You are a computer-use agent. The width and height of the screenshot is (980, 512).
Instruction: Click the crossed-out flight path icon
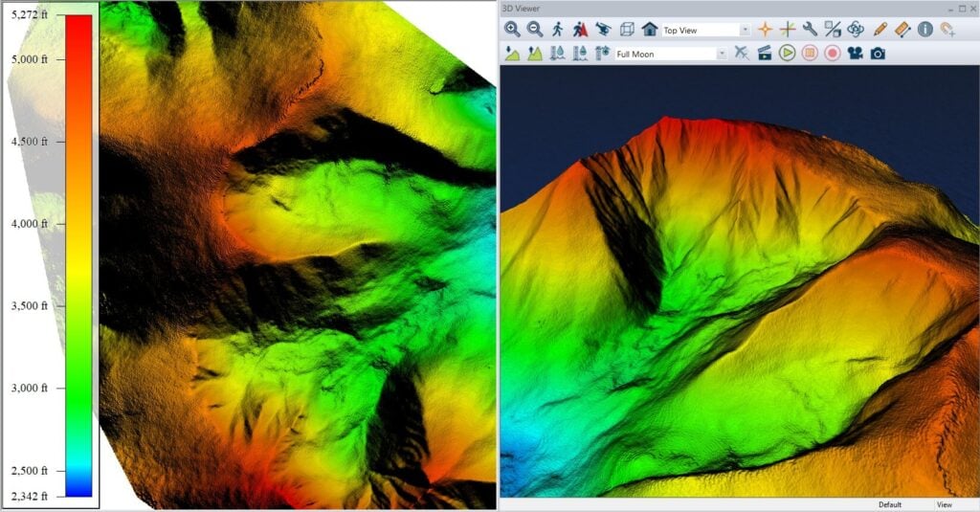pyautogui.click(x=742, y=54)
